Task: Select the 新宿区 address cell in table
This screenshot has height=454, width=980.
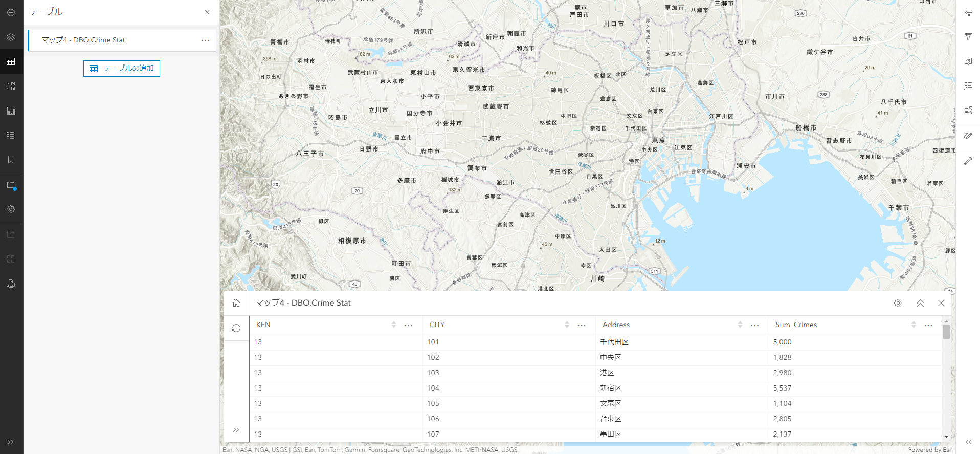Action: (x=682, y=388)
